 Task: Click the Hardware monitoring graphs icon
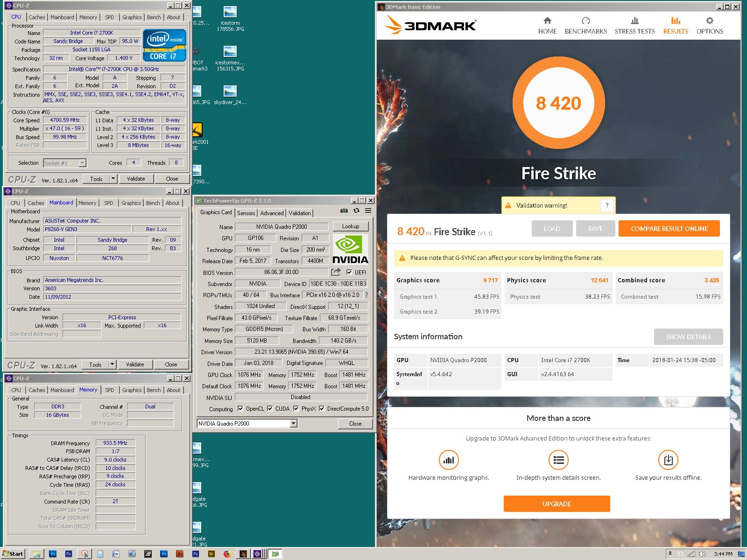(449, 460)
